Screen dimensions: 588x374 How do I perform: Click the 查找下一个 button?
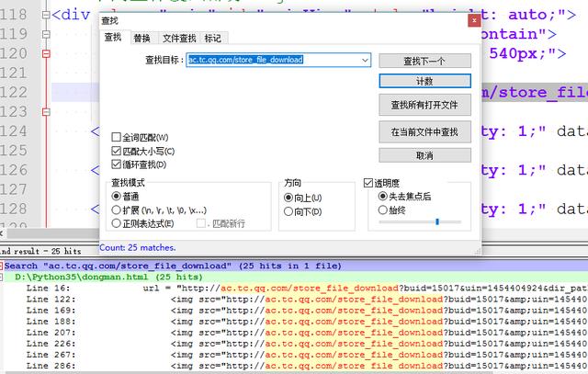tap(424, 61)
